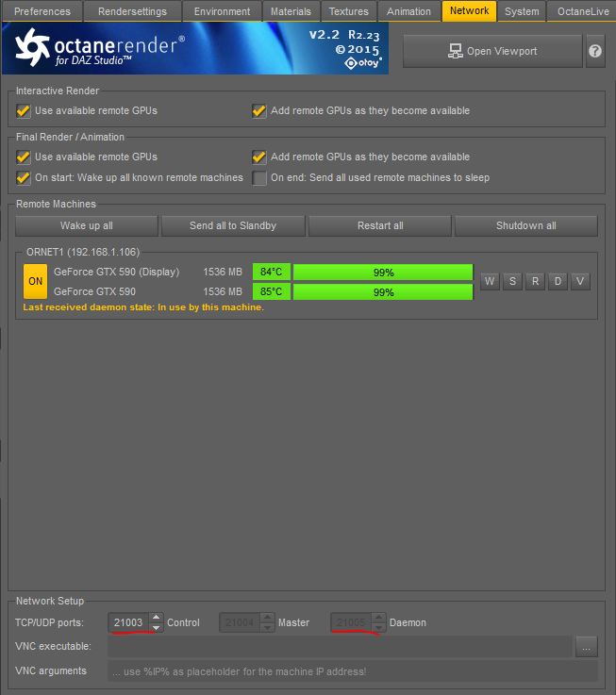This screenshot has height=695, width=616.
Task: Click the Restart all button
Action: (380, 225)
